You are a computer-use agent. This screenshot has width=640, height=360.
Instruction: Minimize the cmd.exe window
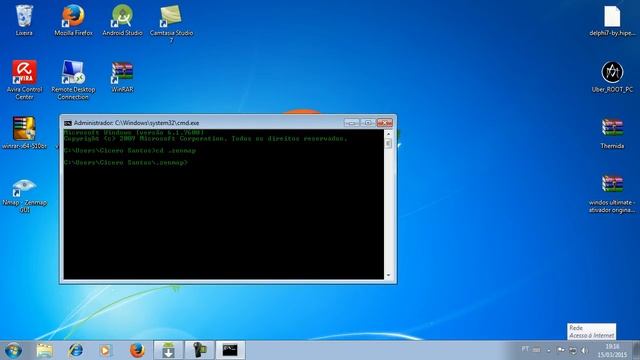(351, 122)
